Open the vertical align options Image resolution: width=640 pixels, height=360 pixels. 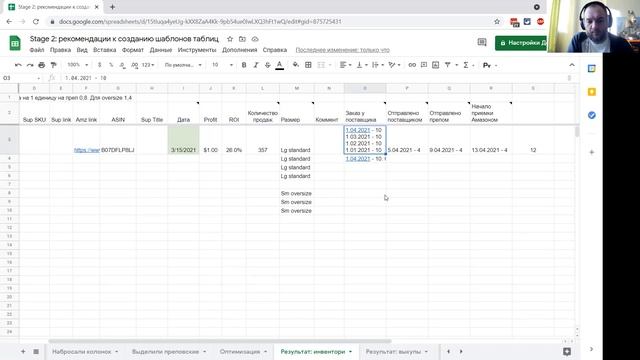[x=362, y=65]
